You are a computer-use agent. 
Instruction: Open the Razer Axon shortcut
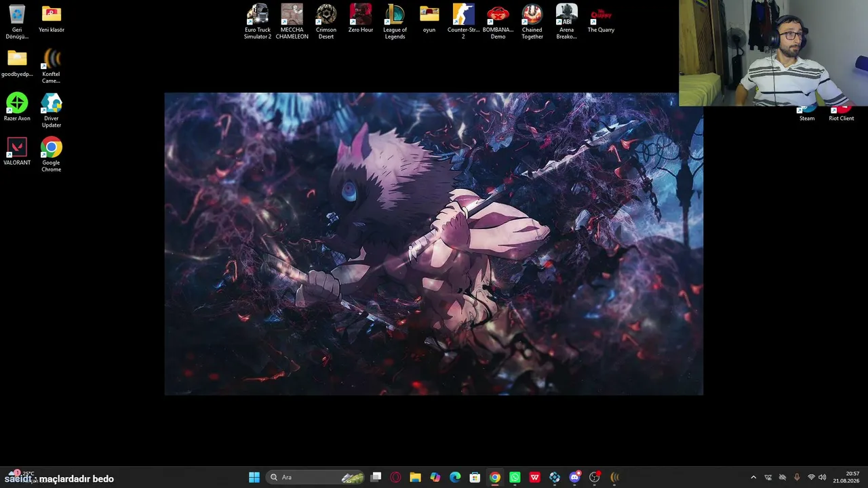coord(17,107)
